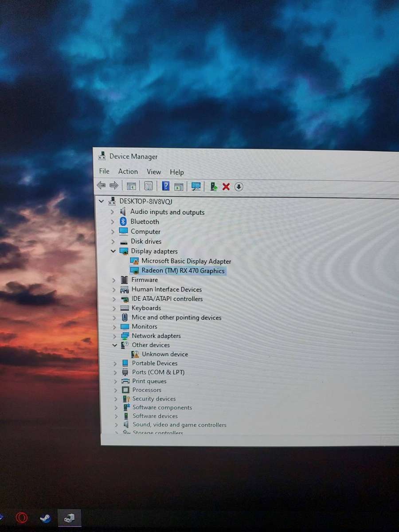This screenshot has width=399, height=532.
Task: Click the green Update driver icon
Action: pos(214,187)
